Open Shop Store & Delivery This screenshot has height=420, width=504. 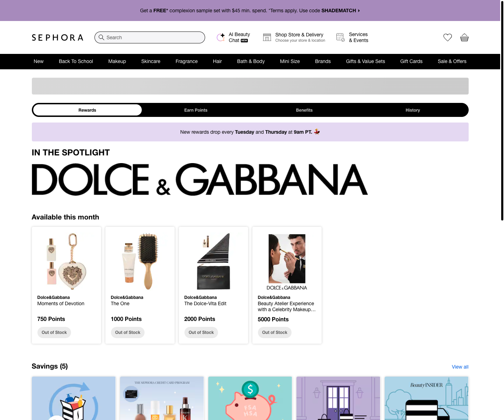tap(294, 37)
